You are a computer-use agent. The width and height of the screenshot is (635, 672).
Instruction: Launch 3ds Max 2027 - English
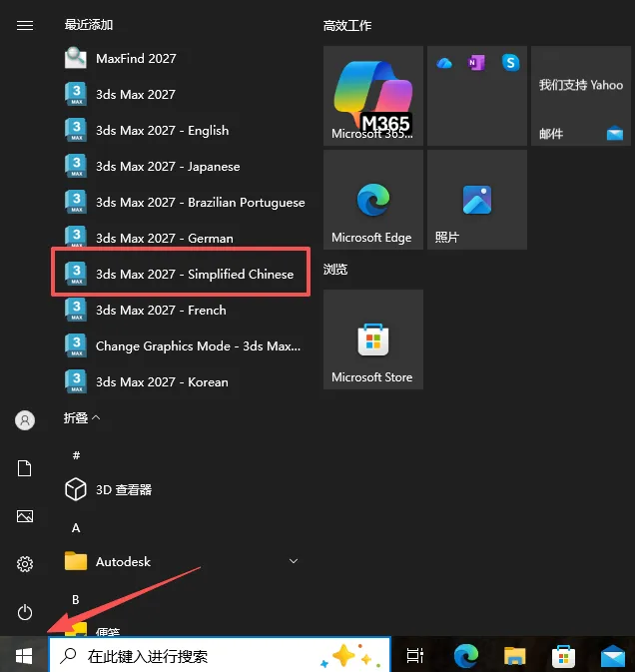point(185,130)
